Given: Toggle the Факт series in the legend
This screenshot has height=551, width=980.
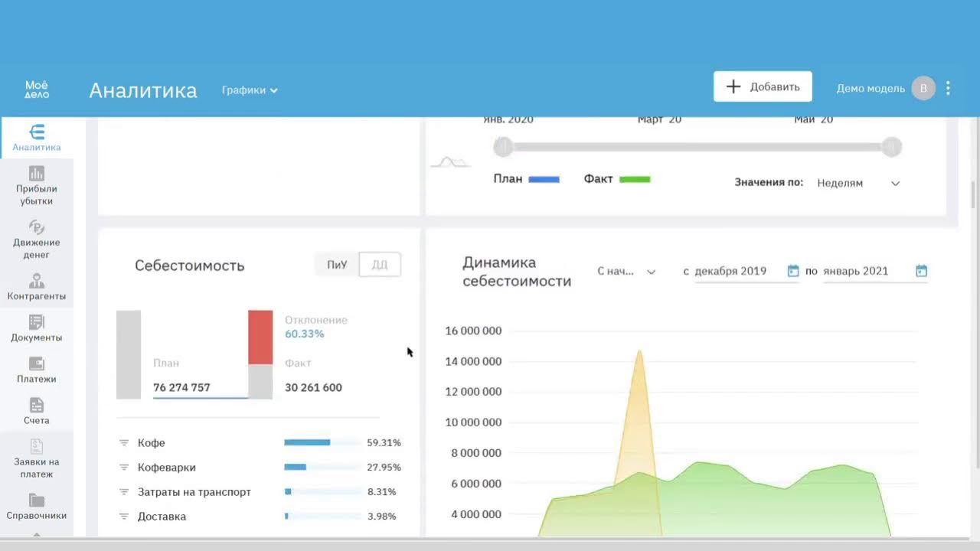Looking at the screenshot, I should [x=616, y=178].
